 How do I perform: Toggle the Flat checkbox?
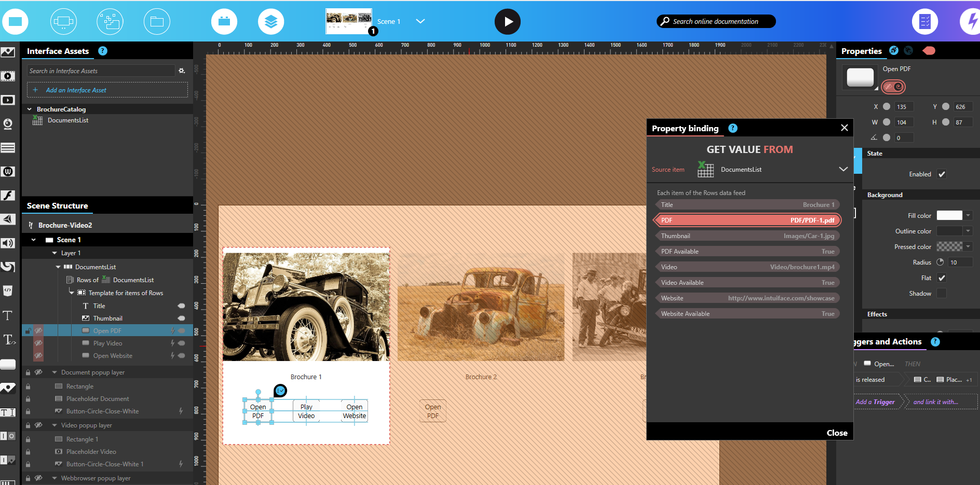pos(942,278)
